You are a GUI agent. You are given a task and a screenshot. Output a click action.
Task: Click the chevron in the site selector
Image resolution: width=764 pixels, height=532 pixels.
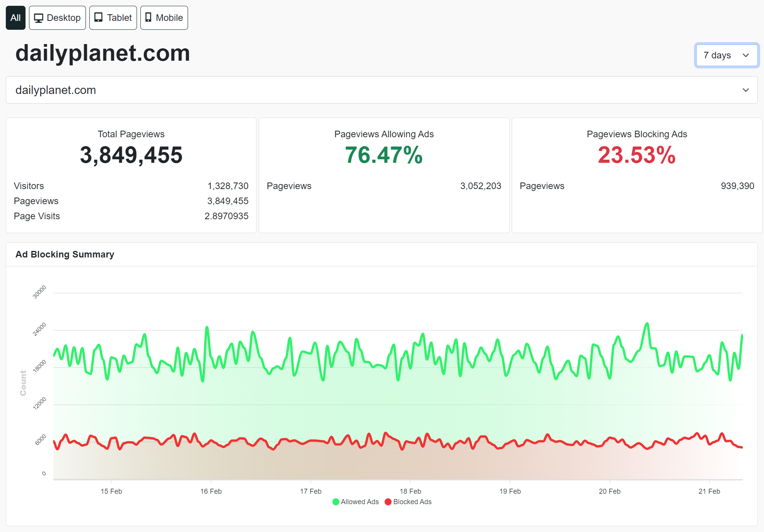(746, 90)
